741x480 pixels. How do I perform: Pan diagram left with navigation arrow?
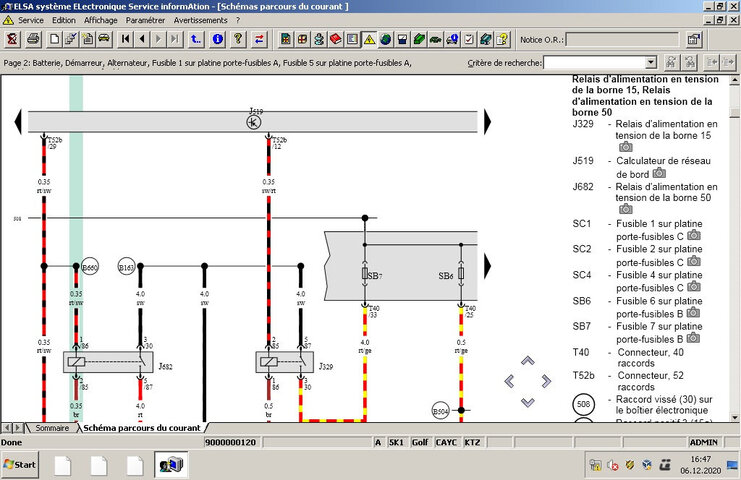pos(509,381)
